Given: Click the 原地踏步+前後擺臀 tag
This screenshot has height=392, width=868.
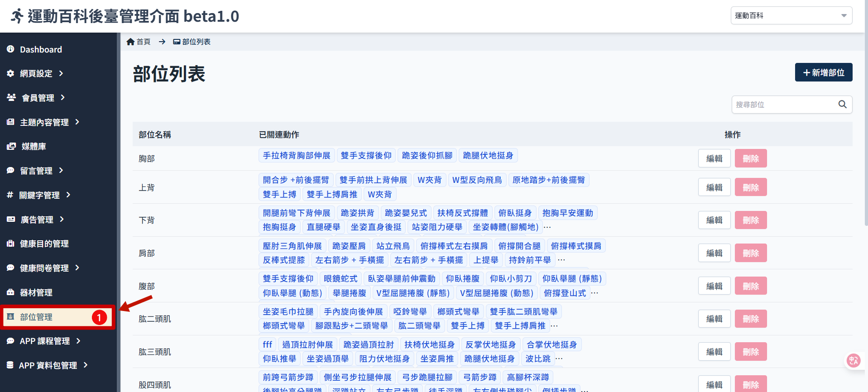Looking at the screenshot, I should (548, 180).
